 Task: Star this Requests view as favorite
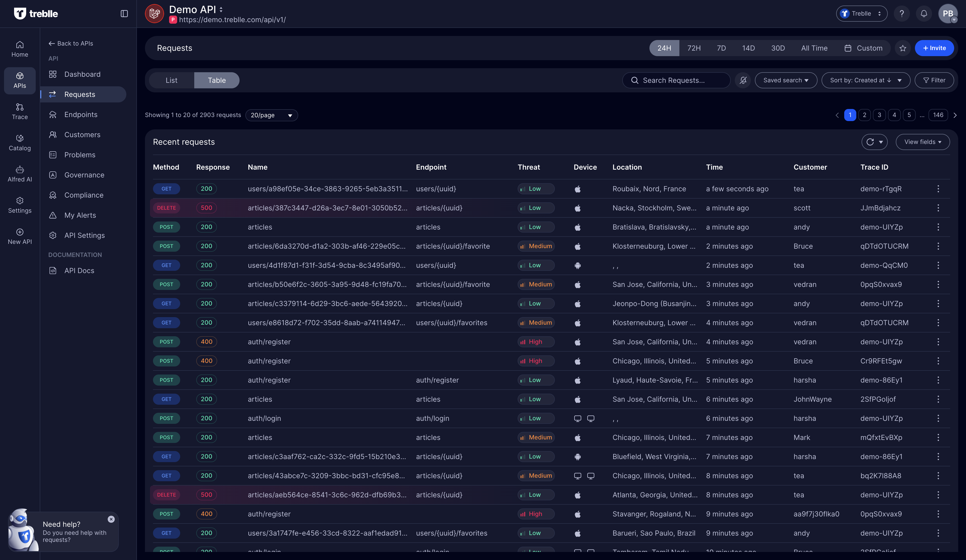pos(903,48)
